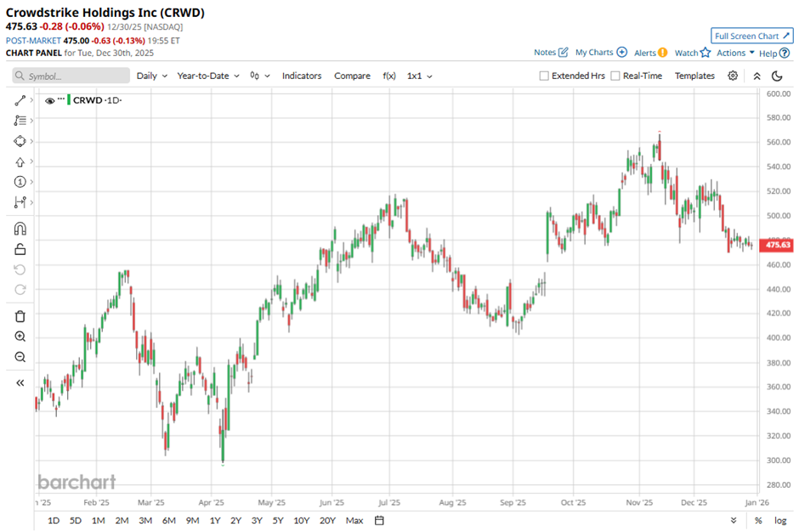Open Full Screen Chart

pos(752,36)
